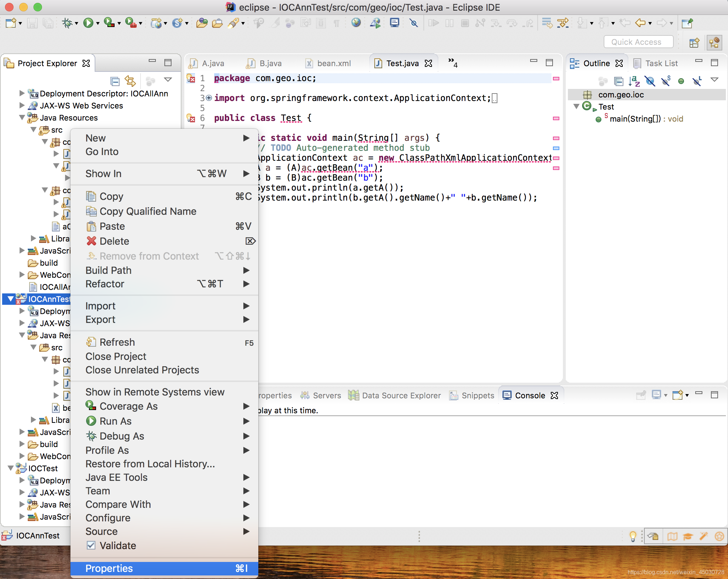Choose Refresh from context menu

point(164,342)
